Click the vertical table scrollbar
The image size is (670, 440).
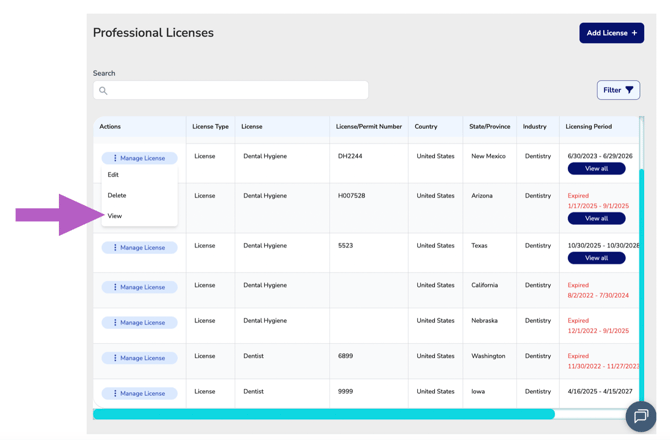[x=641, y=280]
